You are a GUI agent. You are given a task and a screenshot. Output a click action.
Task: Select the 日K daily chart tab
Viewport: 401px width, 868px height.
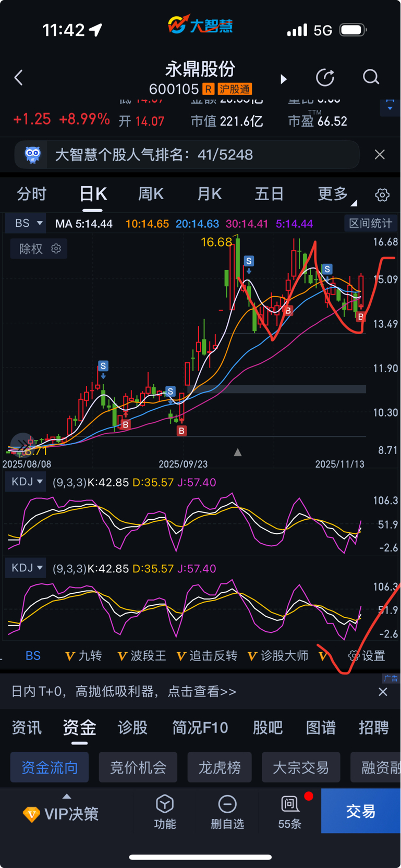pyautogui.click(x=93, y=194)
